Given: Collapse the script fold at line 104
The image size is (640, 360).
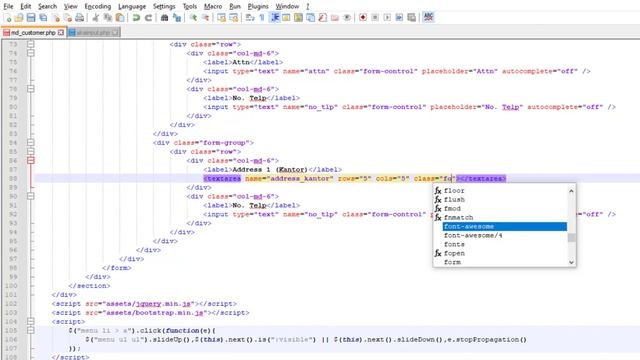Looking at the screenshot, I should pyautogui.click(x=31, y=322).
